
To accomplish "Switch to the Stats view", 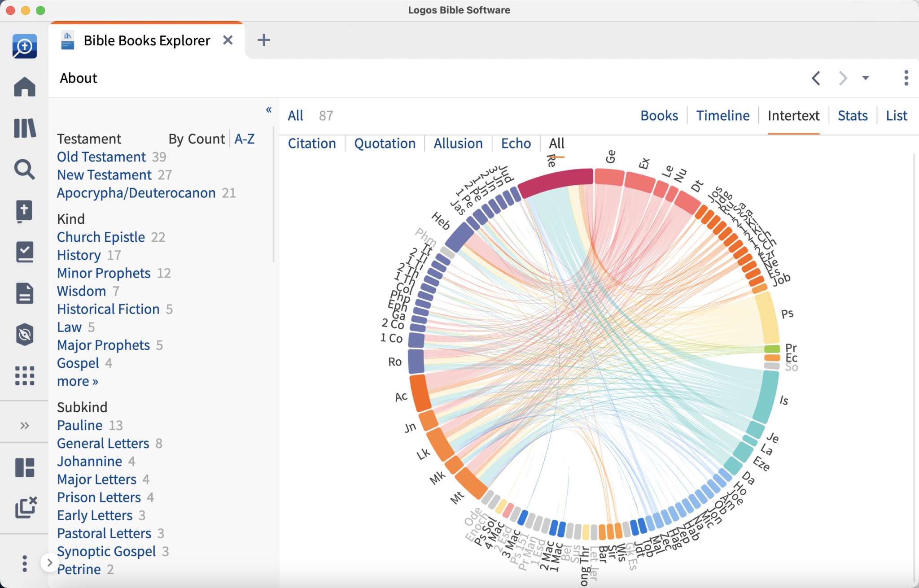I will click(853, 116).
